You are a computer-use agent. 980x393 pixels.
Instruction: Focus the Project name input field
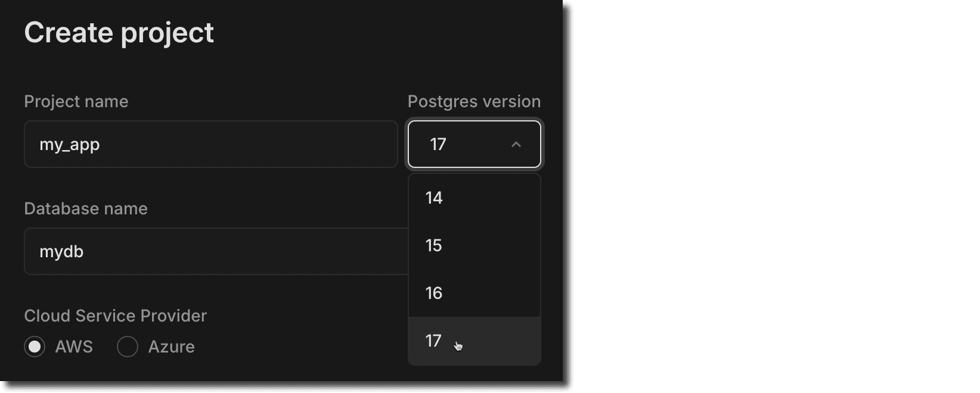tap(210, 144)
